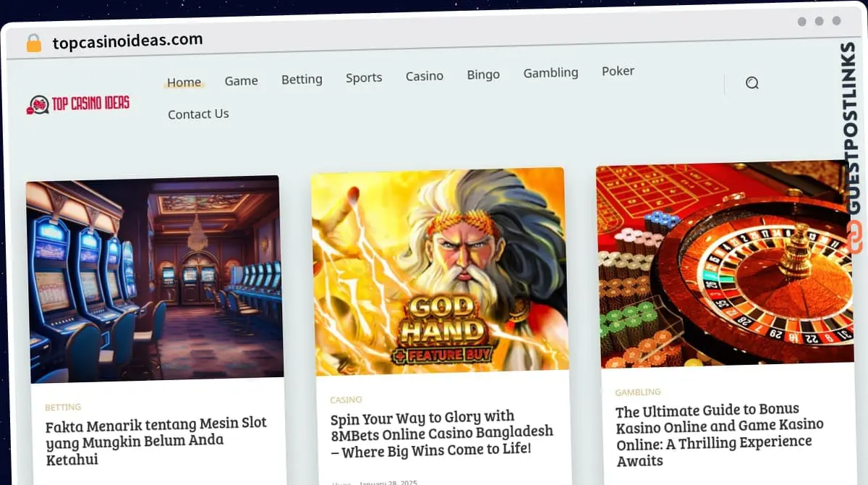Open the Poker menu item

(x=618, y=71)
